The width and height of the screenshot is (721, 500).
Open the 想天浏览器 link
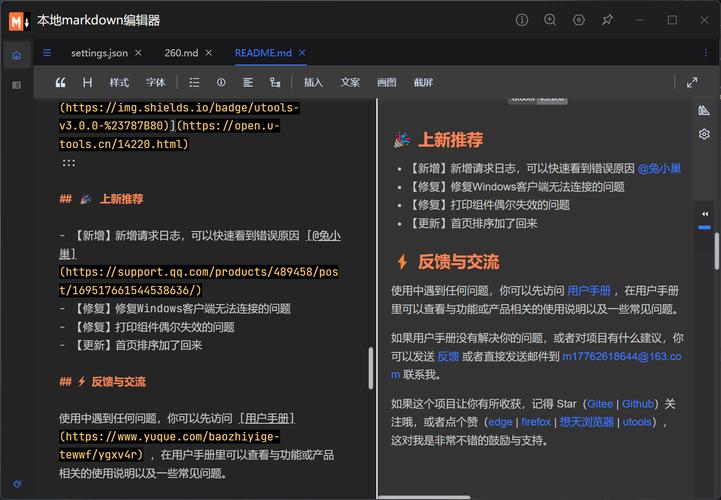pos(587,422)
